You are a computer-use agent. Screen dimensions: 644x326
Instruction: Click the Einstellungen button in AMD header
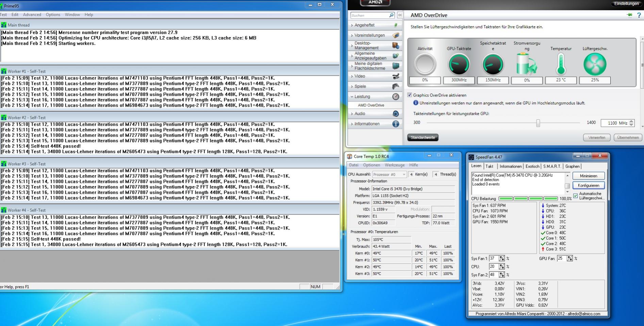[626, 4]
